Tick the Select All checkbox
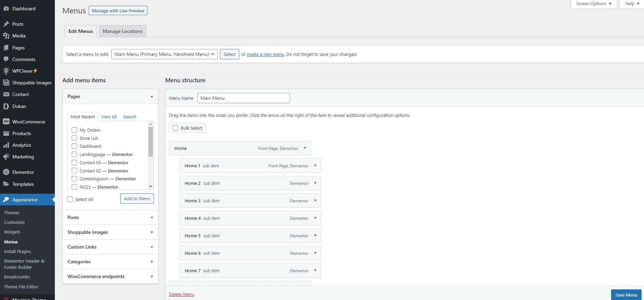This screenshot has height=300, width=644. pos(70,199)
